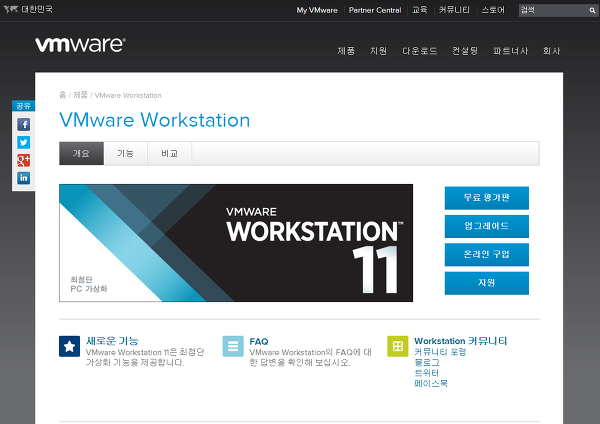Click the 무료 평가판 button
This screenshot has height=424, width=600.
[x=486, y=198]
